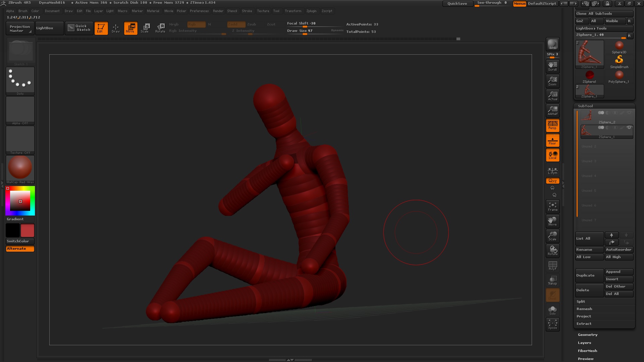Toggle Perspective mode off
This screenshot has width=644, height=362.
pos(552,125)
